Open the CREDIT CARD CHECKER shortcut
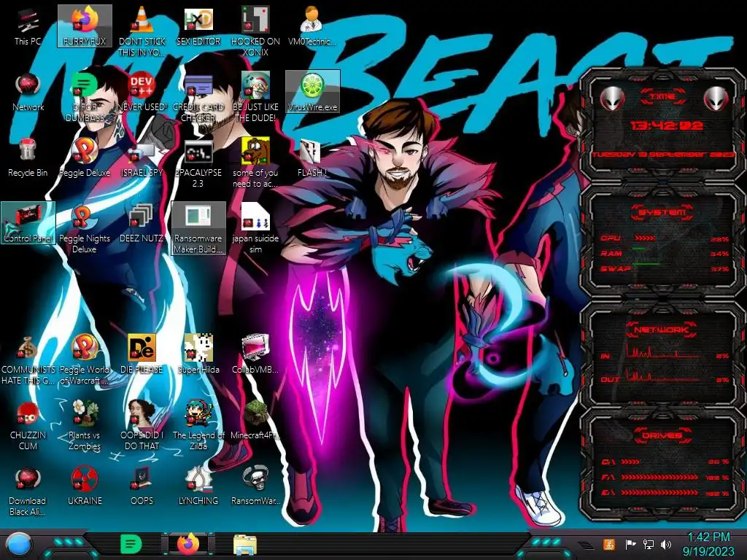This screenshot has height=560, width=747. pos(198,97)
